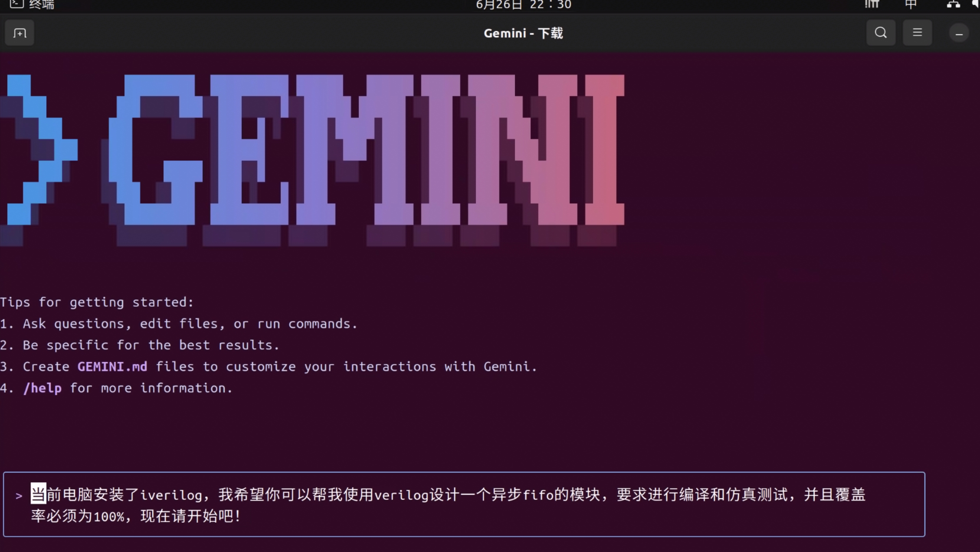Click the 'Be specific for the best results.' tip

pos(151,345)
